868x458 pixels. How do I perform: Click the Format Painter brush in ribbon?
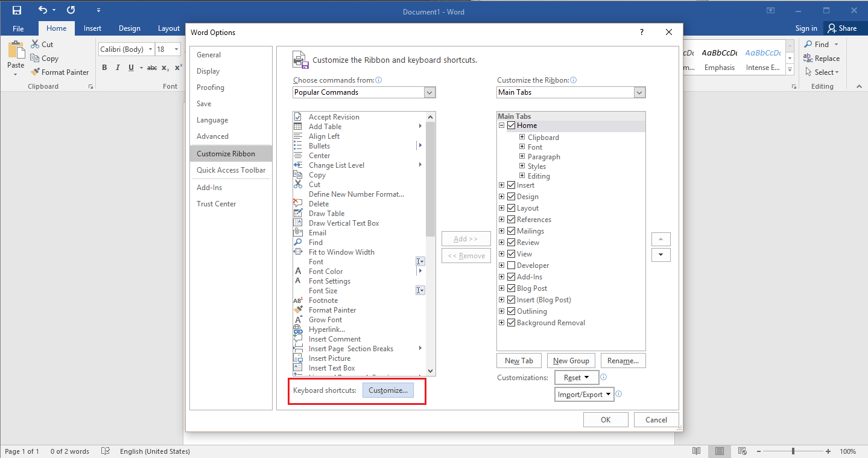point(35,72)
